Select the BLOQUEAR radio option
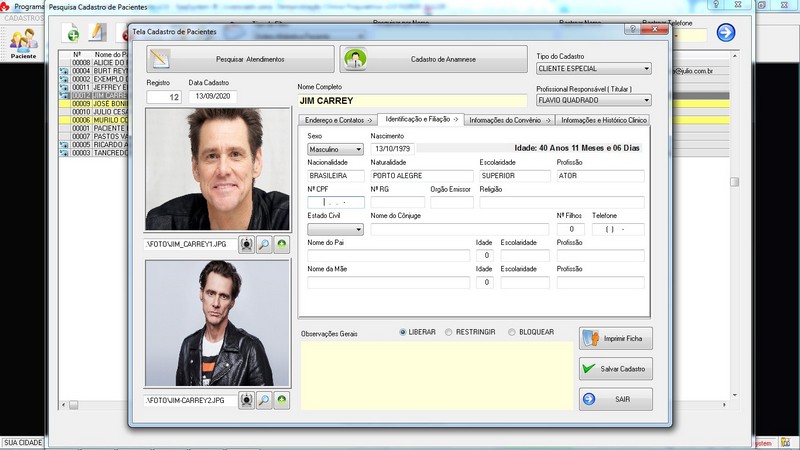This screenshot has height=450, width=800. click(x=512, y=332)
